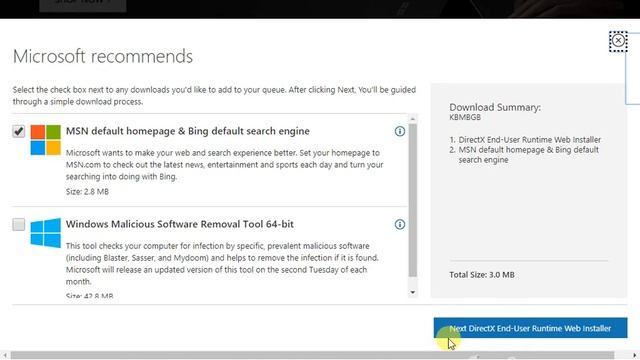Click the 'Download Summary:' heading
640x360 pixels.
[495, 107]
